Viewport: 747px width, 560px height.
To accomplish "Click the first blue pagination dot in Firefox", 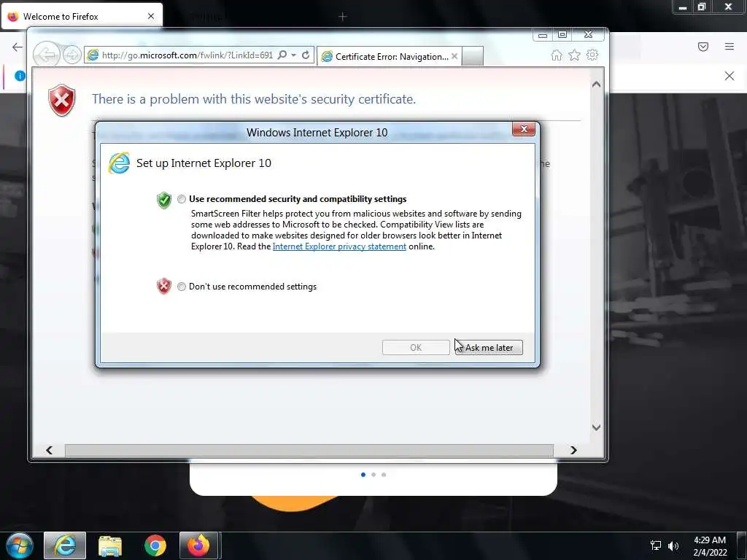I will click(x=363, y=475).
